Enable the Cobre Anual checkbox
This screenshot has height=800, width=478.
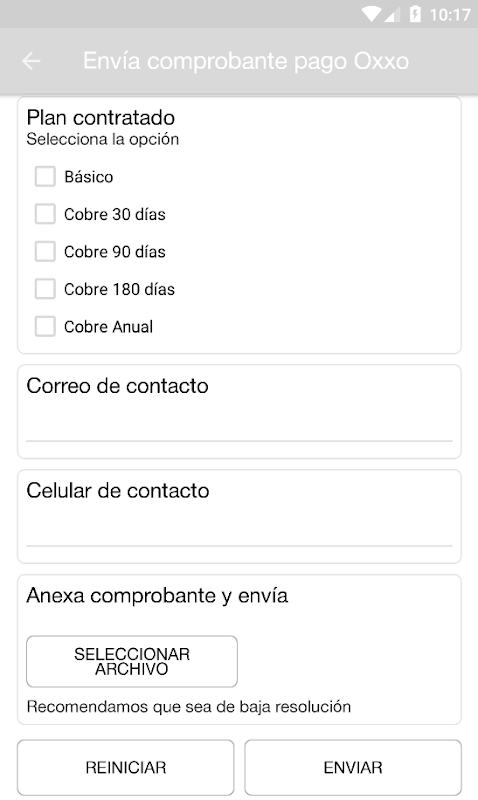[45, 327]
